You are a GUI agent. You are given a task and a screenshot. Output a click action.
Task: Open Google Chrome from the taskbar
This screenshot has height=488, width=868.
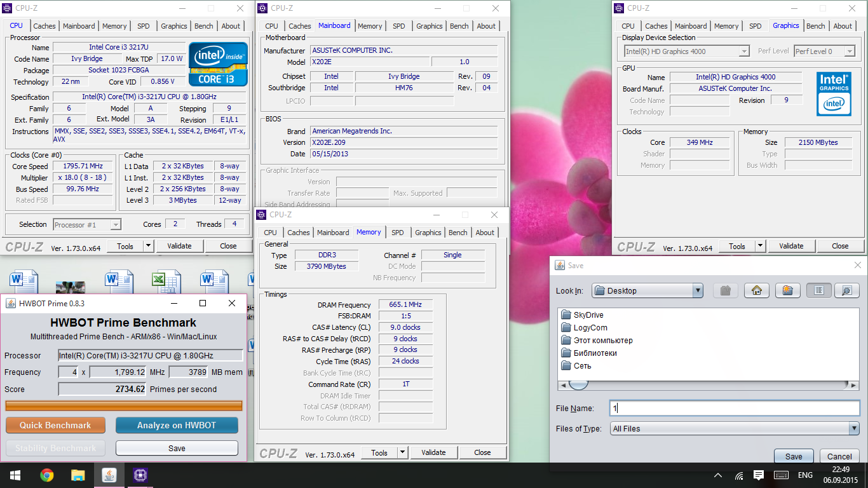(x=46, y=475)
